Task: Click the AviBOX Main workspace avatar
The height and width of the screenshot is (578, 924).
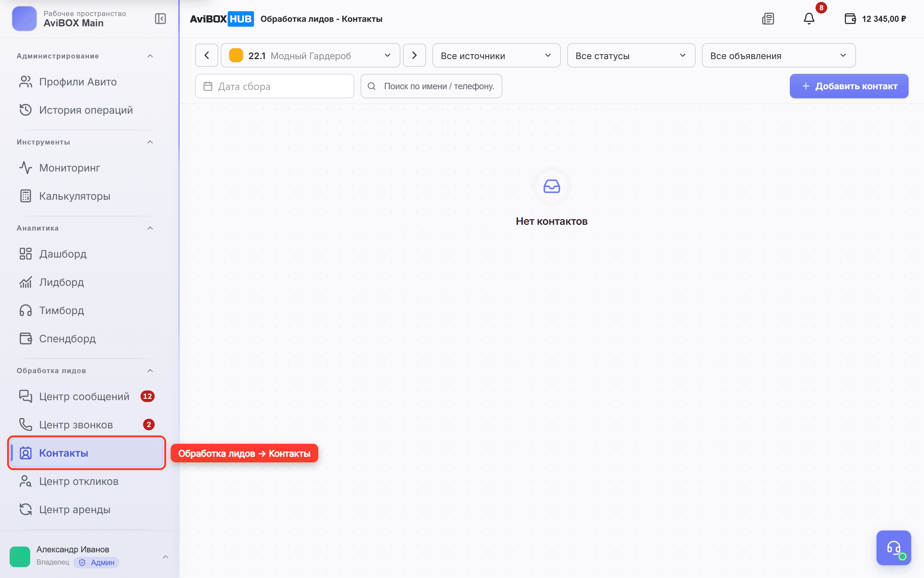Action: point(24,19)
